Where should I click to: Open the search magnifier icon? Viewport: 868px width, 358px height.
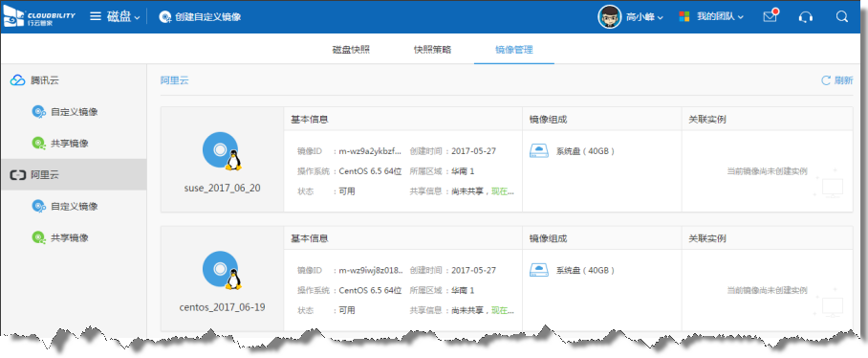[842, 16]
